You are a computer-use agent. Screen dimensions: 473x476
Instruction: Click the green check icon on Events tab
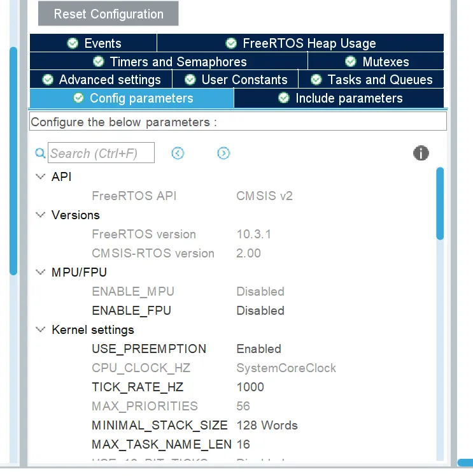(73, 43)
